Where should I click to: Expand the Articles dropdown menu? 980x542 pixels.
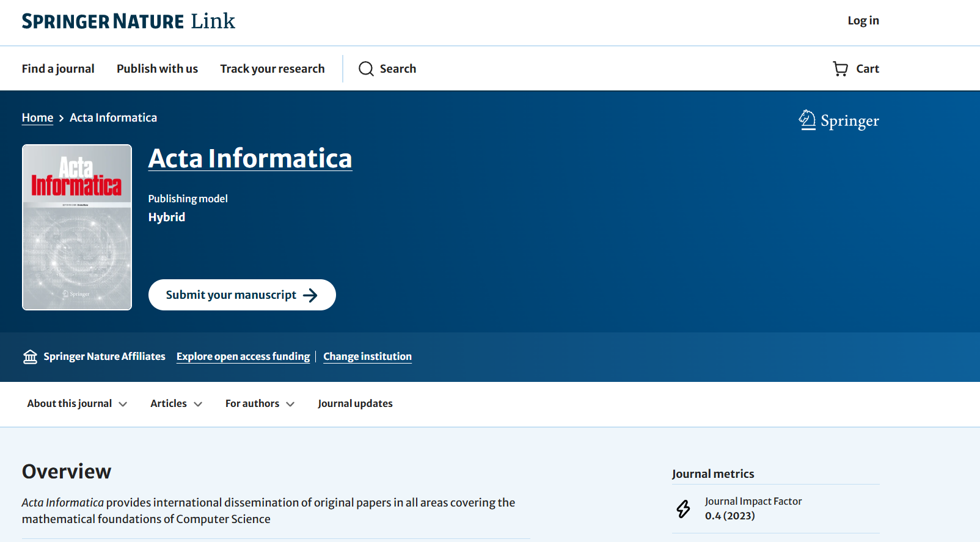(176, 403)
